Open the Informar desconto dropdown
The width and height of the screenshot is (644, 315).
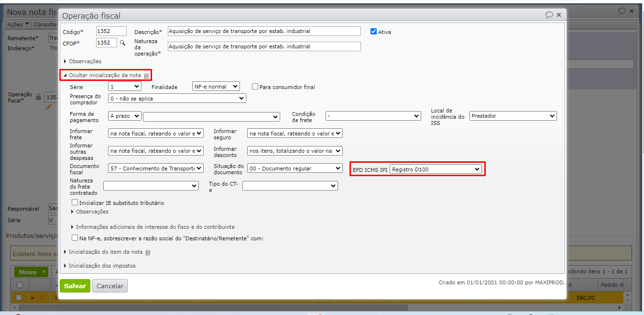[x=295, y=151]
